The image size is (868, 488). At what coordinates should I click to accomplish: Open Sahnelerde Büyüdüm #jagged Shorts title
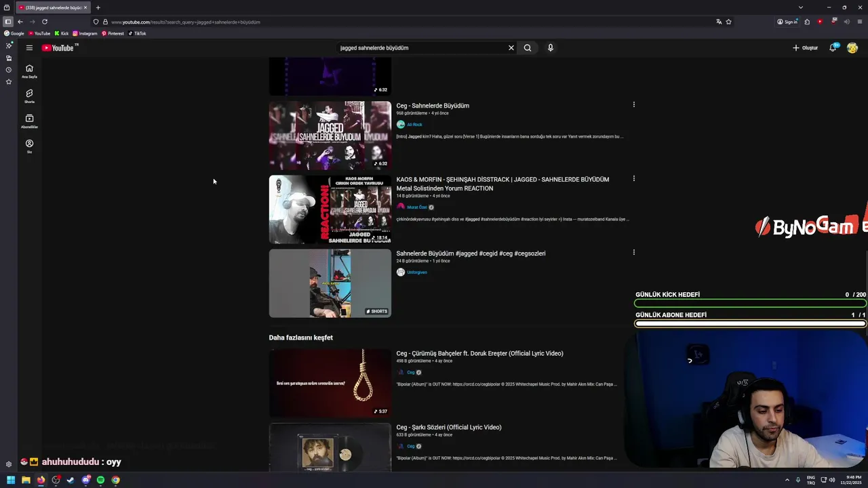click(471, 253)
